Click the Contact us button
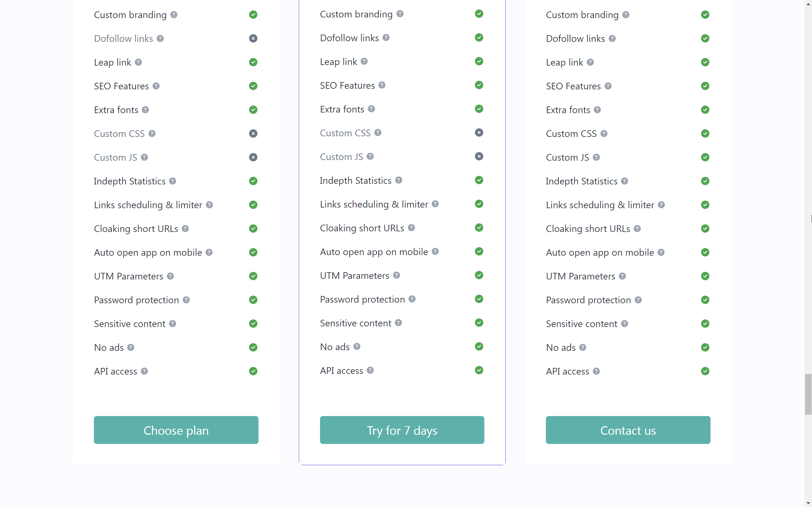Screen dimensions: 812x507 (628, 430)
